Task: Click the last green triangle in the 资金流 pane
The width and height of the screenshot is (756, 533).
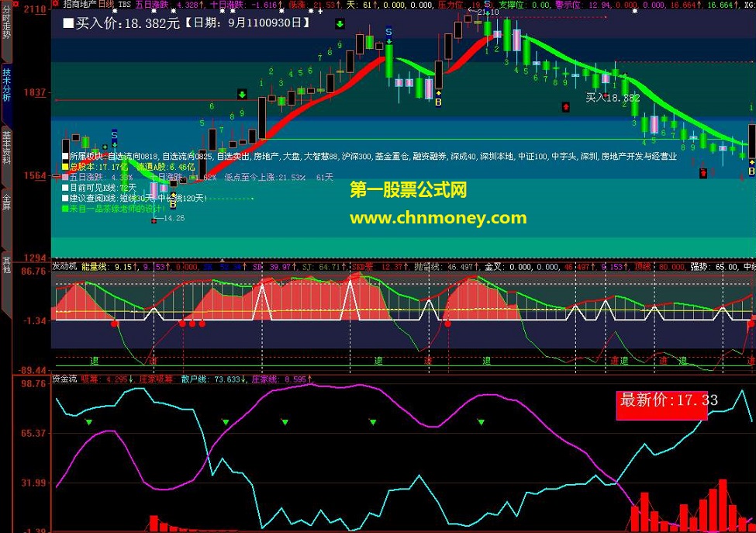Action: 481,423
